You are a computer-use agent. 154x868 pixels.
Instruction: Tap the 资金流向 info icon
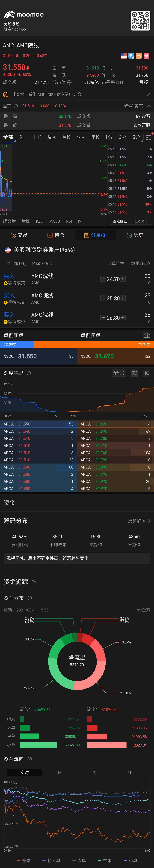point(30,759)
